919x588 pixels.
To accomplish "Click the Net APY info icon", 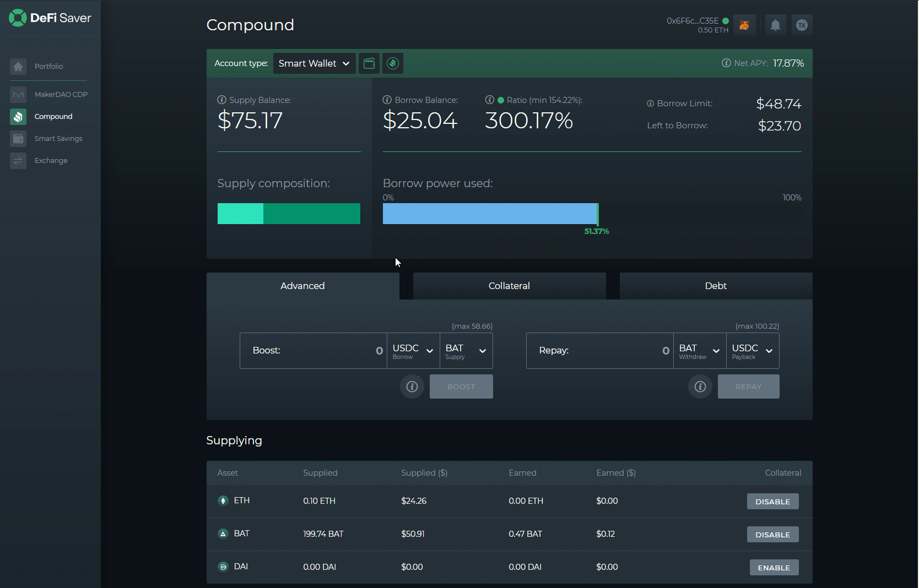I will (x=726, y=63).
